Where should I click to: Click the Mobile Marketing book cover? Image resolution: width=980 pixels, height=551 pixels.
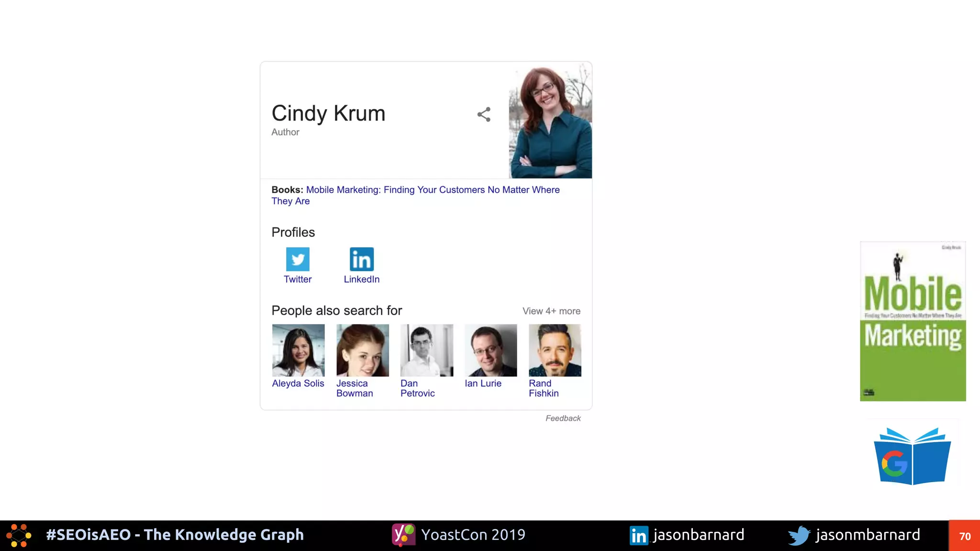(913, 321)
